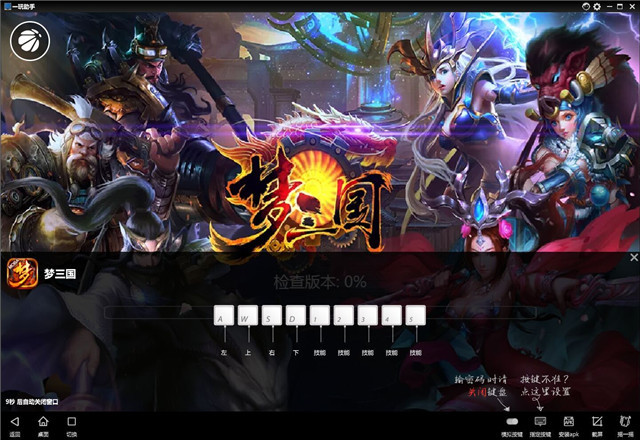Click the 9秒 后自动关闭窗口 countdown text

click(32, 402)
